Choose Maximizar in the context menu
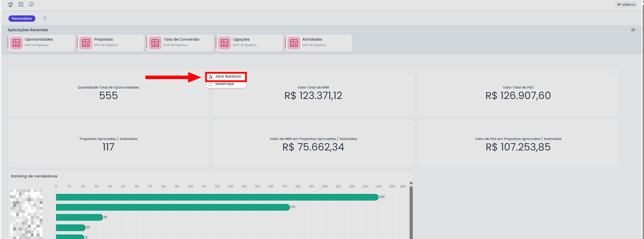644x239 pixels. pos(225,84)
